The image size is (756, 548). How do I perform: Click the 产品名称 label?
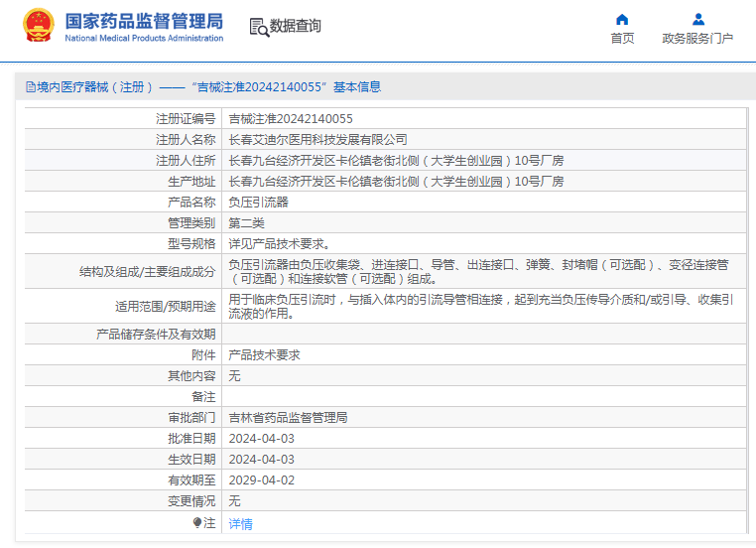[191, 203]
